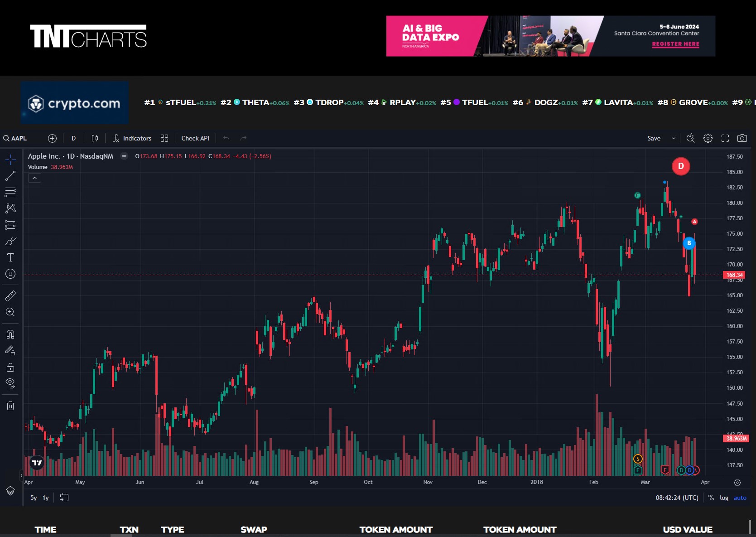Select LAVITA in the ticker

[618, 102]
